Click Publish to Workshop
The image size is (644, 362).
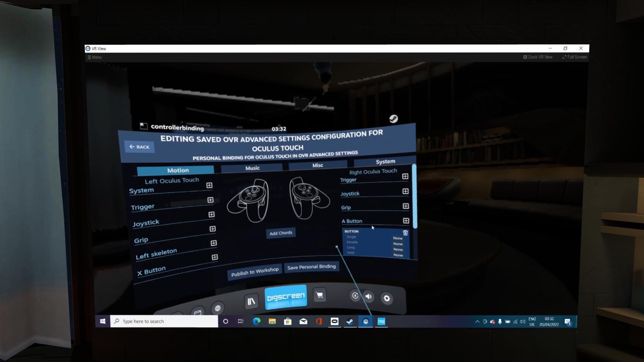(255, 272)
